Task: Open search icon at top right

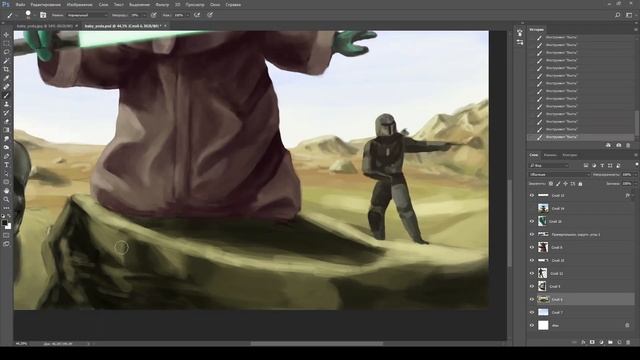Action: click(x=618, y=15)
